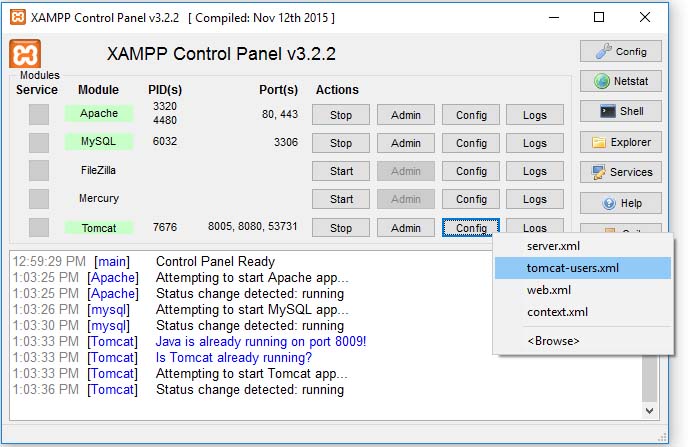This screenshot has height=447, width=688.
Task: Minimize the XAMPP Control Panel window
Action: 554,18
